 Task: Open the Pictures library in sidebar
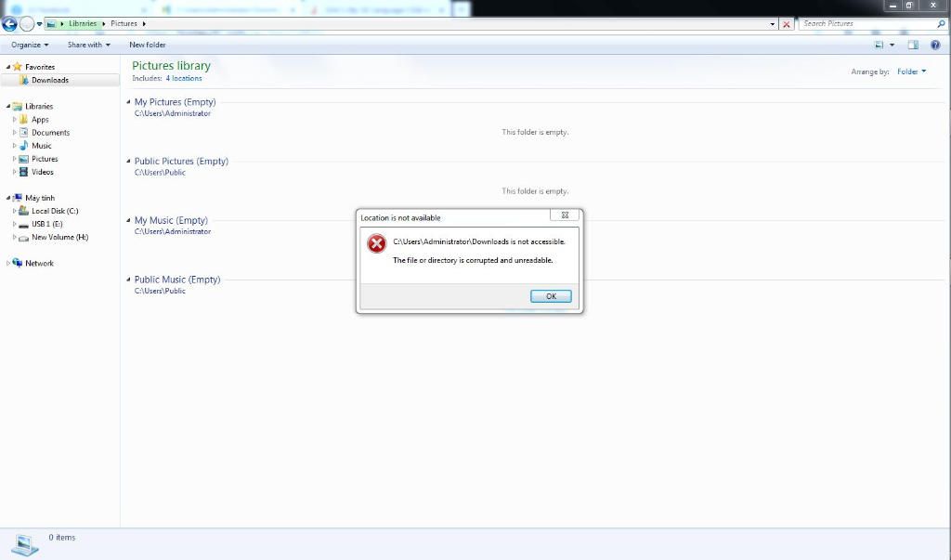click(45, 159)
